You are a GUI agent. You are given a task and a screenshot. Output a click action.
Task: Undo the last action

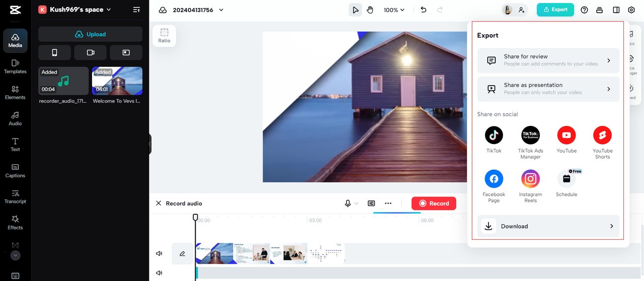pyautogui.click(x=423, y=10)
